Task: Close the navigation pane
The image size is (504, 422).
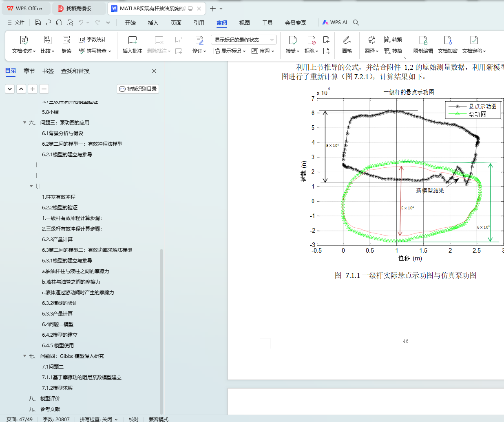Action: click(154, 71)
